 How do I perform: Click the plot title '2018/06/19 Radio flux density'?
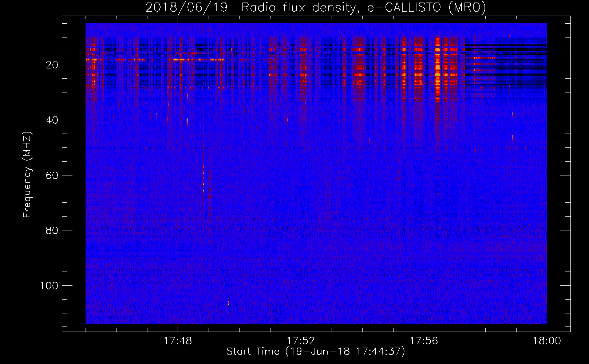click(316, 7)
